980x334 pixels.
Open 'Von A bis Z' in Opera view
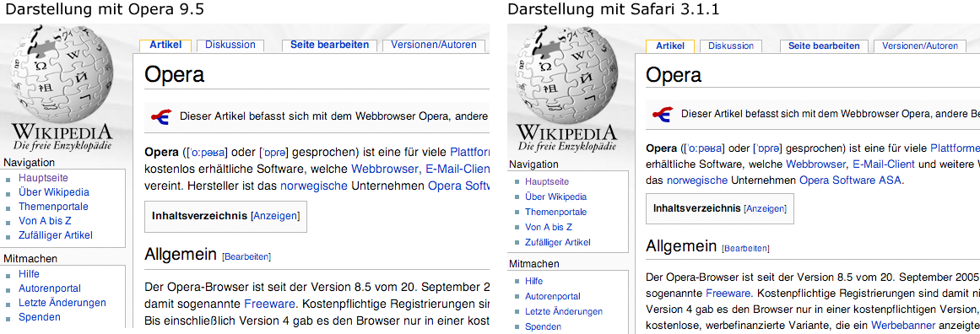(x=45, y=221)
